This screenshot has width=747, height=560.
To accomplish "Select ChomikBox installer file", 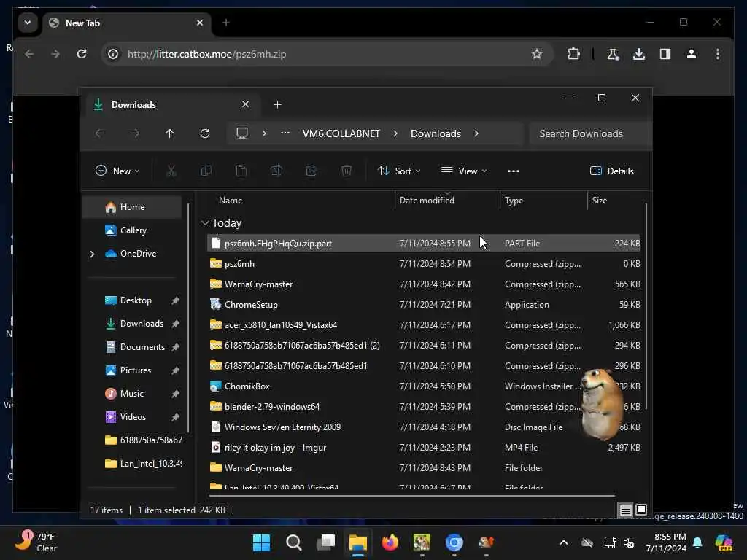I will [424, 386].
